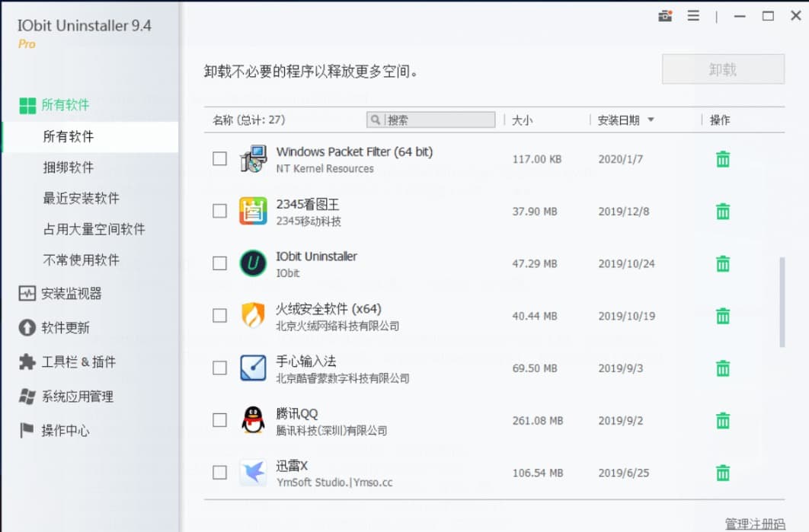Sort list by 大小 column header
The width and height of the screenshot is (809, 532).
pyautogui.click(x=522, y=120)
